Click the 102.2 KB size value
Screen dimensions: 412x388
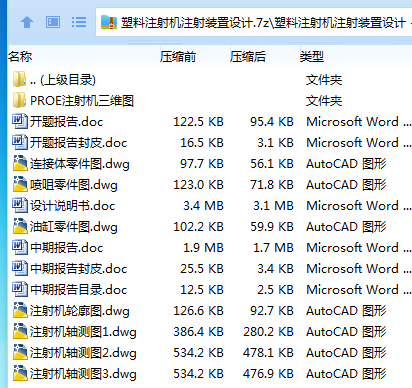[x=198, y=227]
